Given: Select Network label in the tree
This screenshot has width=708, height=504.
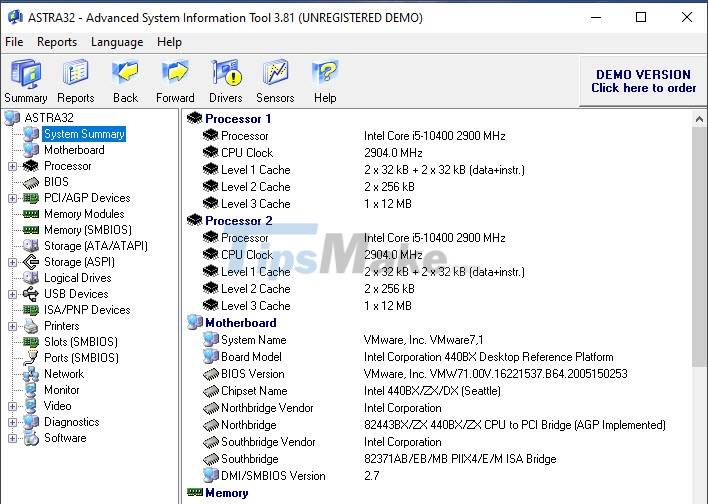Looking at the screenshot, I should [64, 374].
